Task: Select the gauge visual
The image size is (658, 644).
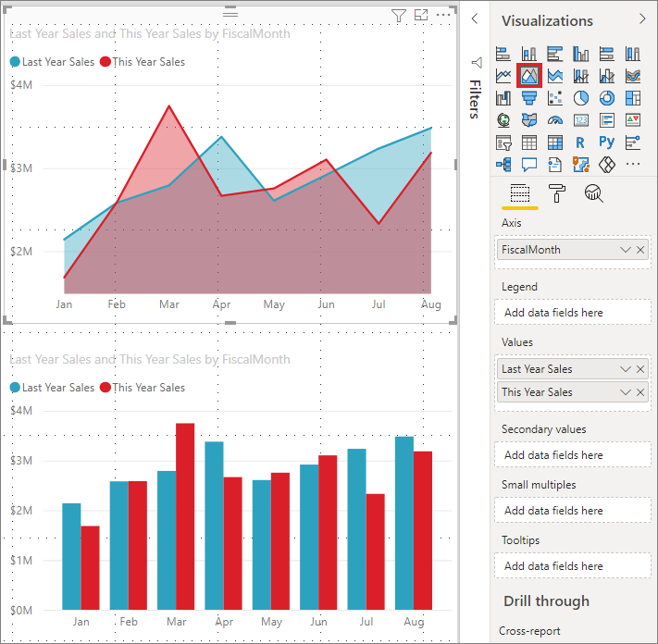Action: 554,120
